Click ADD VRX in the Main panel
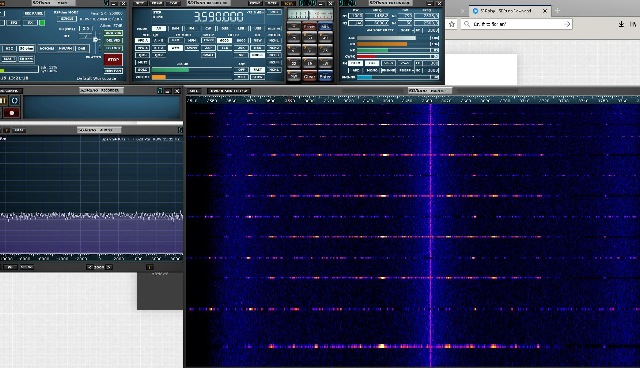The width and height of the screenshot is (640, 368). pyautogui.click(x=113, y=33)
